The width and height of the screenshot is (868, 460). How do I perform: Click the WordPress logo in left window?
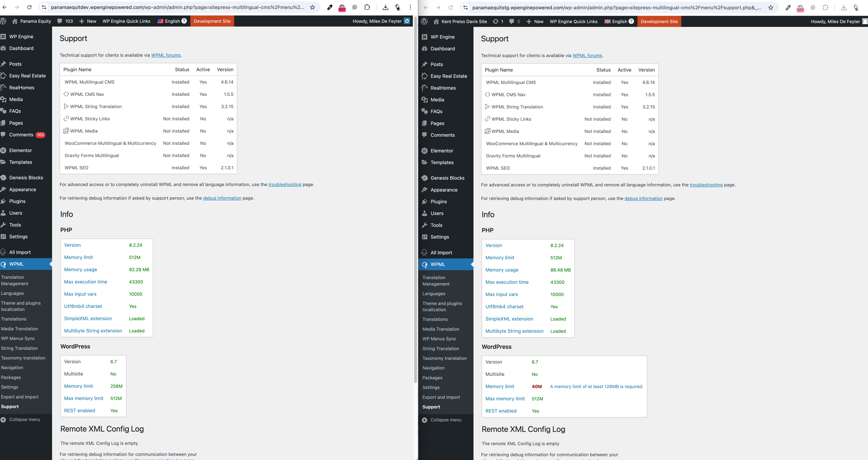pyautogui.click(x=3, y=21)
